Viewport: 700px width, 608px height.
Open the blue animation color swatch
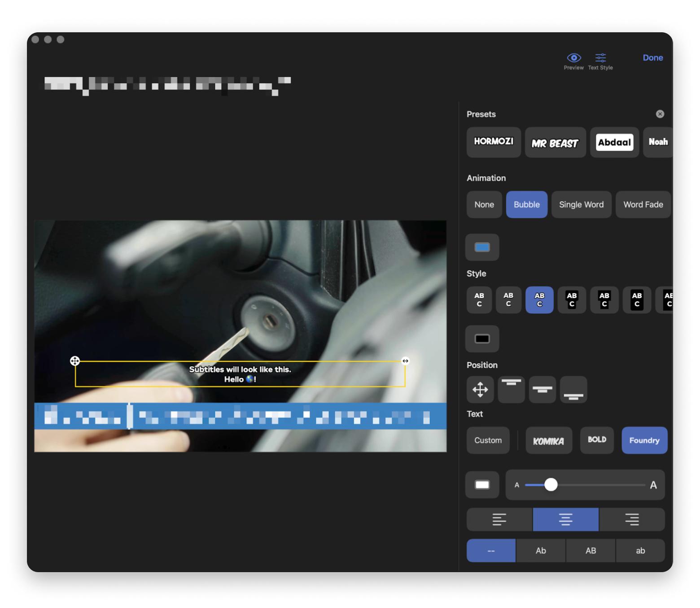[x=482, y=247]
